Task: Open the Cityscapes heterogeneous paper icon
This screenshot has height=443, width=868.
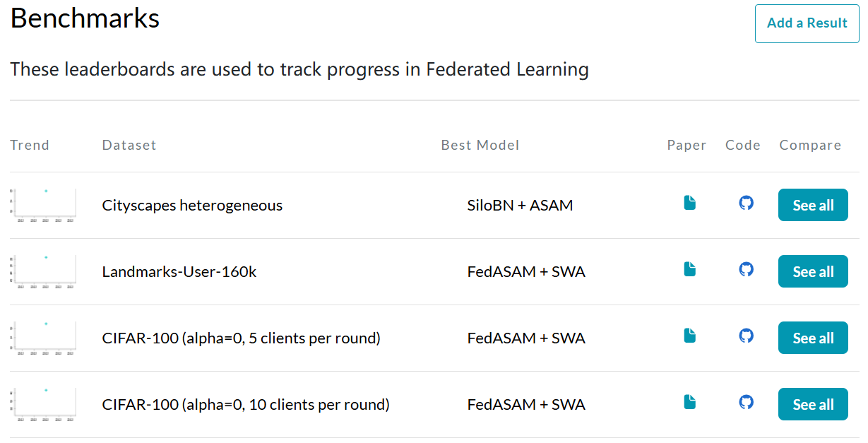Action: 690,203
